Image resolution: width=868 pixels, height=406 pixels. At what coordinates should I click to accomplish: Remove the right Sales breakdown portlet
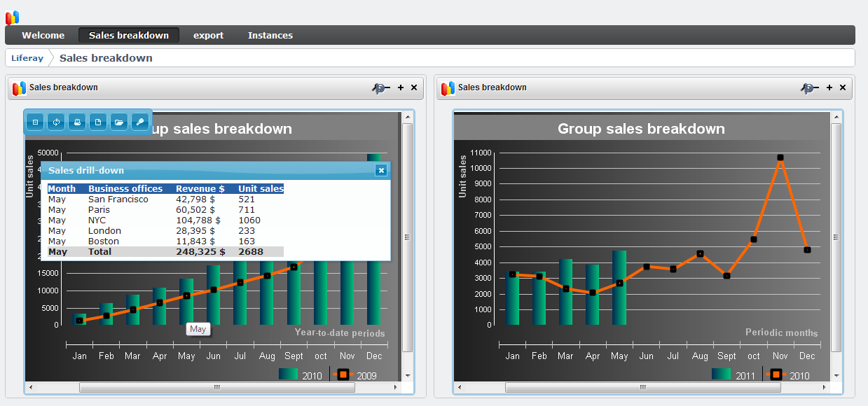click(843, 87)
